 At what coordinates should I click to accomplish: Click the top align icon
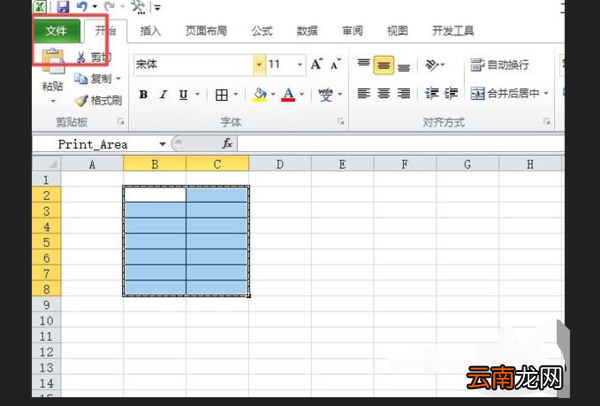[364, 64]
